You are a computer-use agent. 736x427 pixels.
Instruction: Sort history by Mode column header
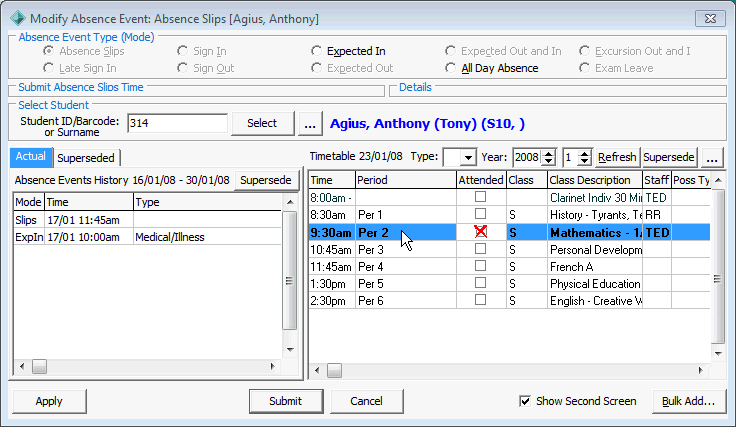pyautogui.click(x=29, y=202)
